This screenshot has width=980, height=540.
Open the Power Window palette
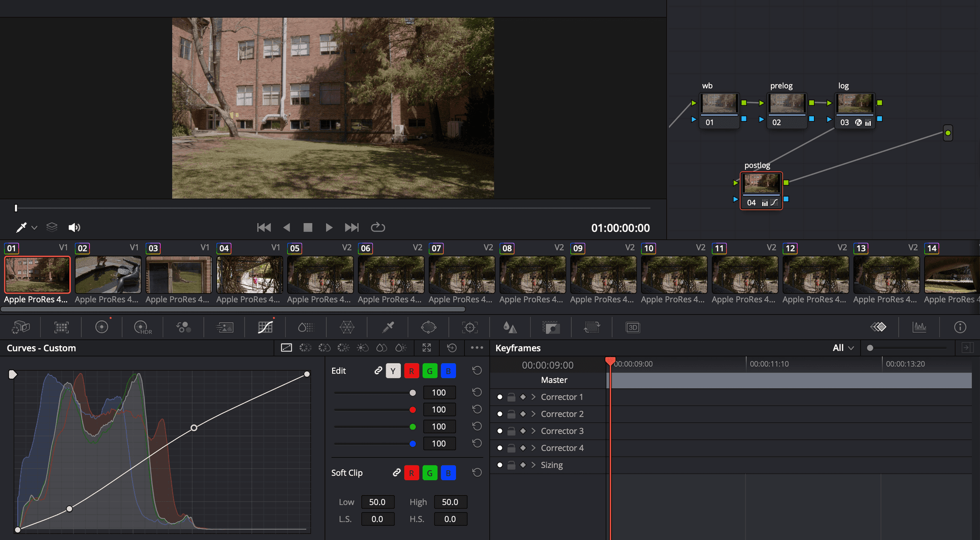tap(428, 327)
